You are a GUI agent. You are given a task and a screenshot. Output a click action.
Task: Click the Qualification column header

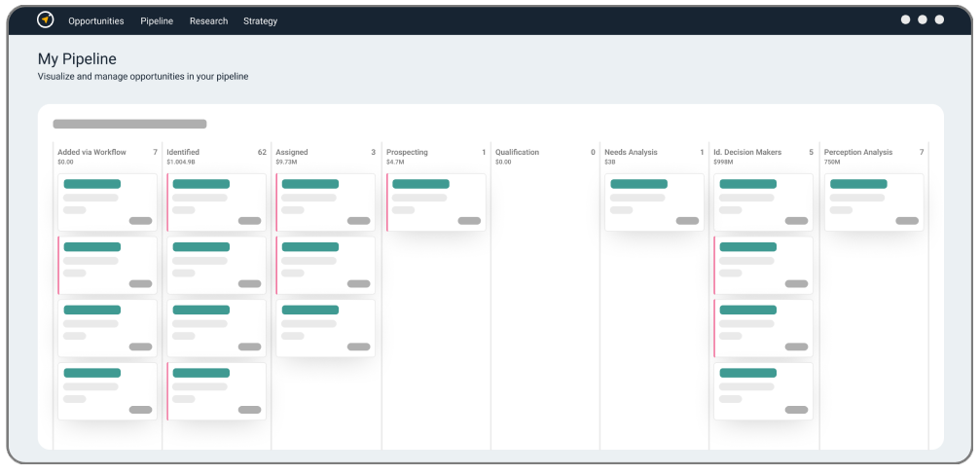[517, 152]
